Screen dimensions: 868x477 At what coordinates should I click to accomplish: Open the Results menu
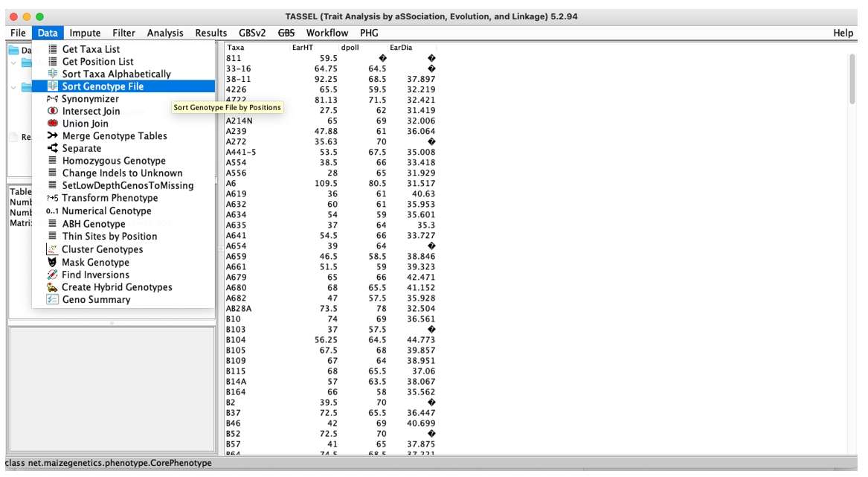[211, 33]
